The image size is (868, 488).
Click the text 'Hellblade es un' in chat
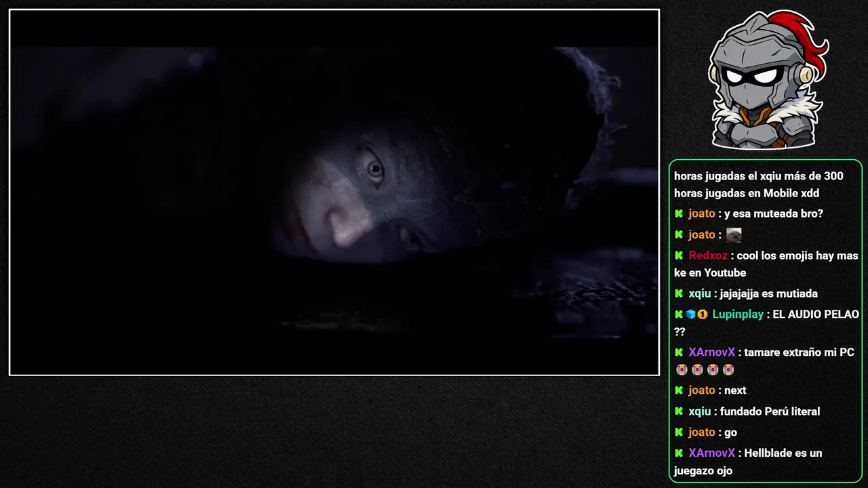(x=783, y=453)
